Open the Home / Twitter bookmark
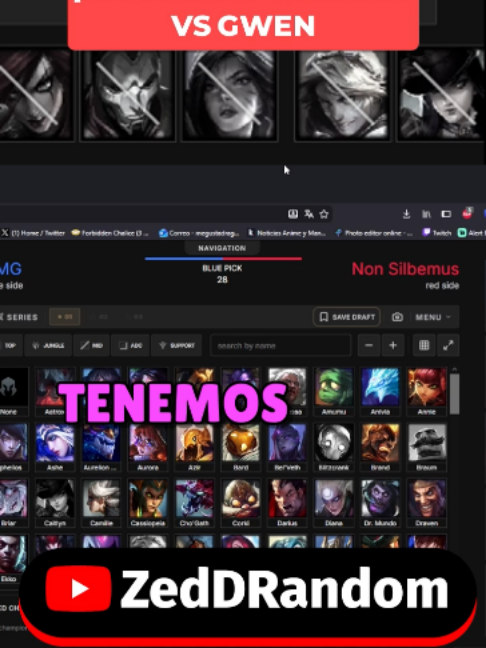 click(33, 233)
